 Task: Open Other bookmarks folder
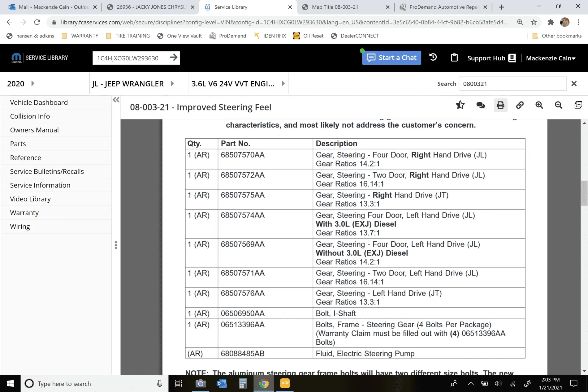tap(557, 36)
